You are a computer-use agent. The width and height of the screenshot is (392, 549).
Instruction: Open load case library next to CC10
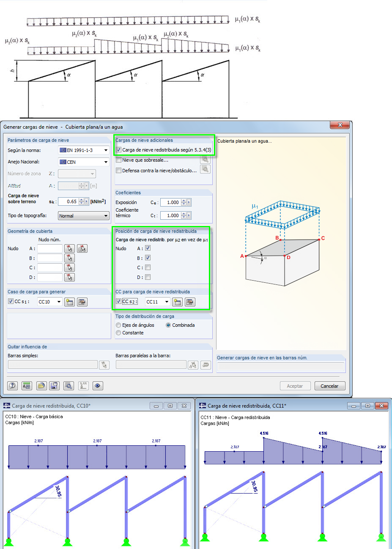(x=82, y=302)
